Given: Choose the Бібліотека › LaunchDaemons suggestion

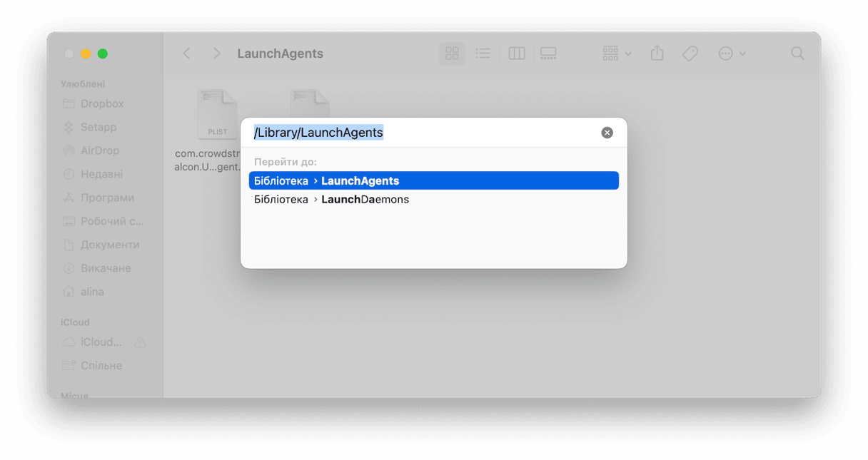Looking at the screenshot, I should point(433,200).
